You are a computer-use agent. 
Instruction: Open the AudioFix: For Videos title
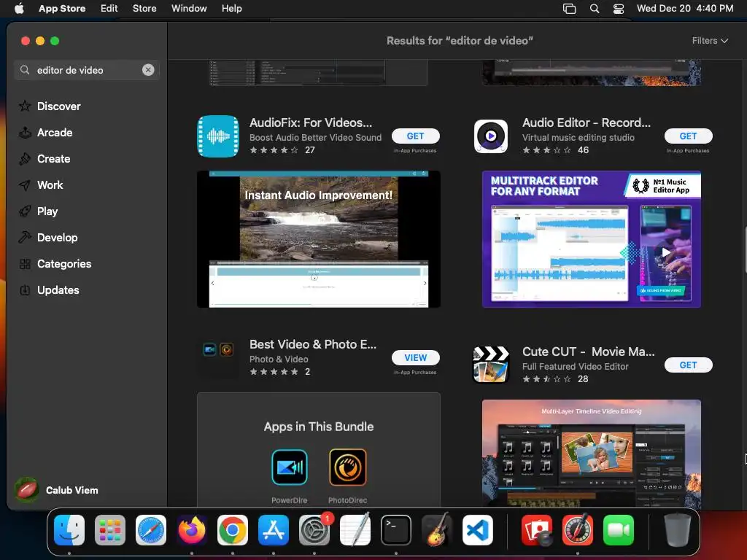311,122
